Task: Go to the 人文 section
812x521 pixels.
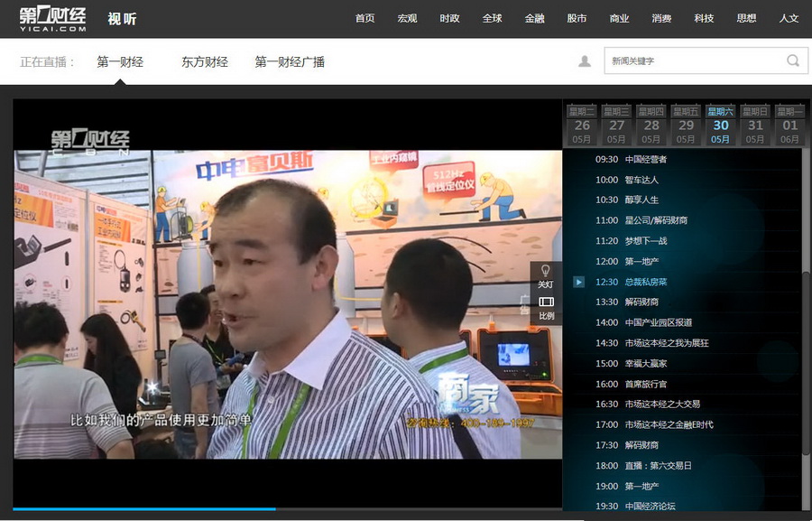Action: [789, 19]
